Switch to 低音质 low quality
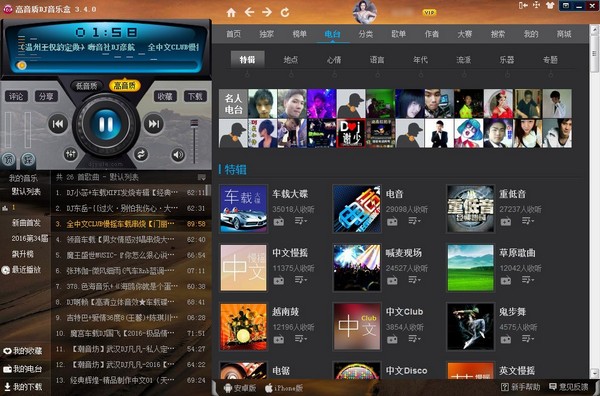600x396 pixels. [86, 86]
